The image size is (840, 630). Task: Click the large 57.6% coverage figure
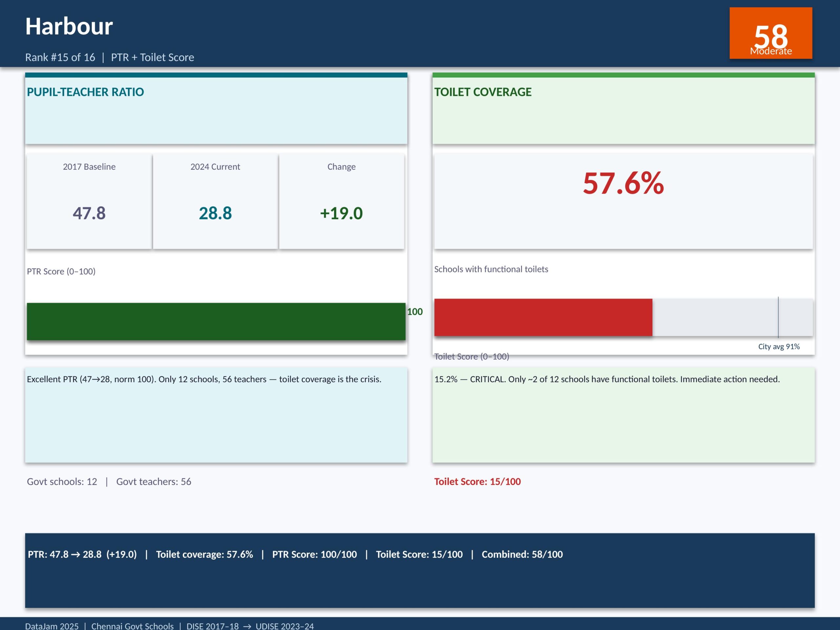pos(623,183)
